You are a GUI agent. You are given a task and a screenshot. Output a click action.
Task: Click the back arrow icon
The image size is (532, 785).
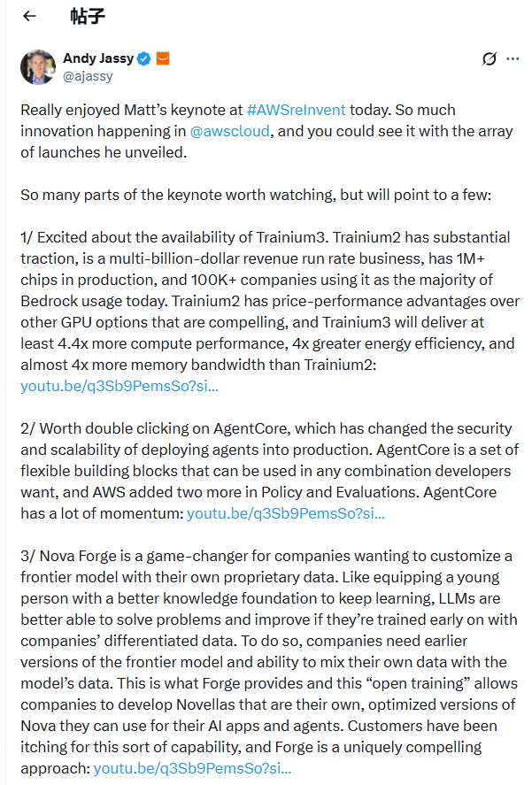click(29, 16)
